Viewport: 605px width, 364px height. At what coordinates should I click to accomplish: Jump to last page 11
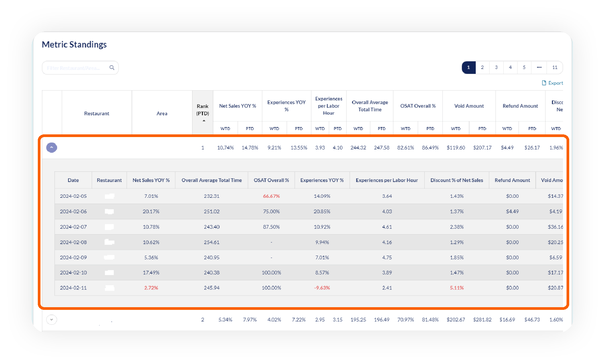555,68
